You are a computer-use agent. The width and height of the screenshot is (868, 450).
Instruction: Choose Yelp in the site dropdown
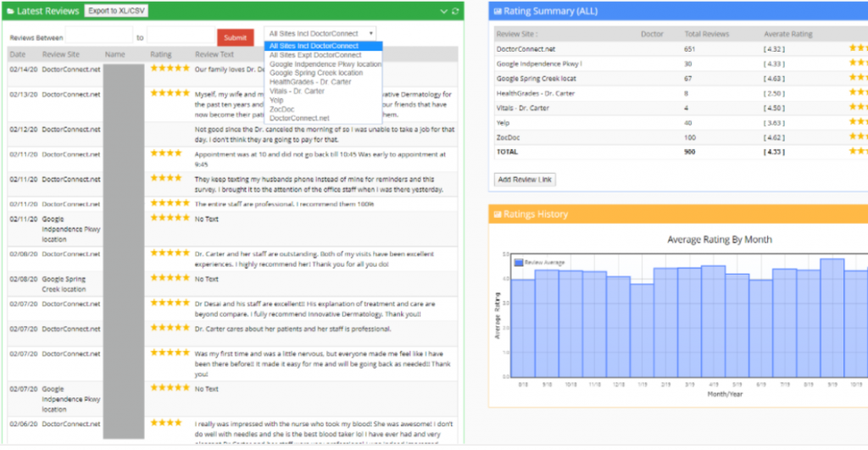pos(323,100)
